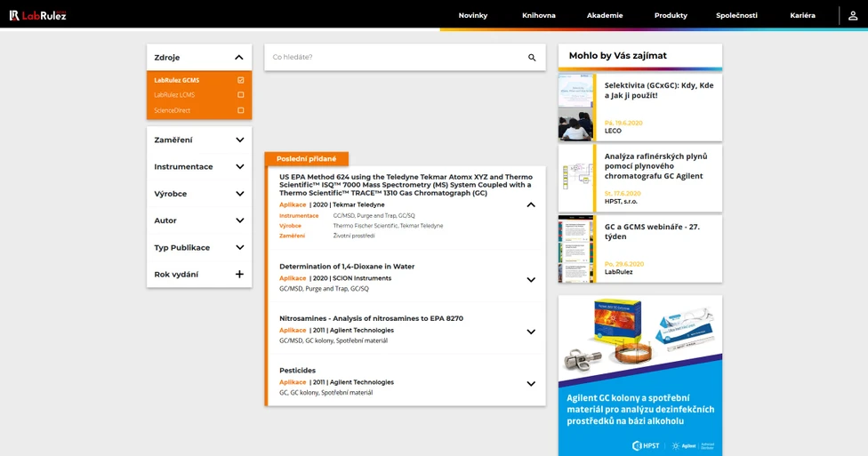Expand the Instrumentace filter
This screenshot has height=456, width=868.
click(x=239, y=167)
